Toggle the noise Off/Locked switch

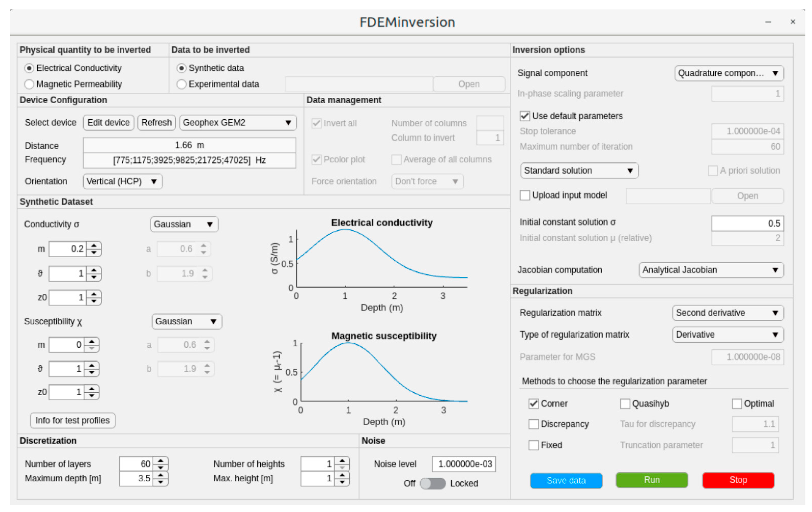click(433, 484)
